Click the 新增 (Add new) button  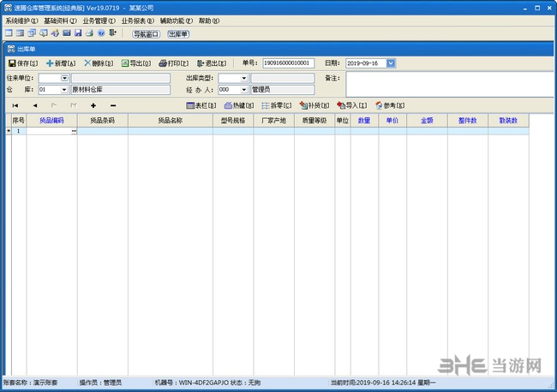click(62, 63)
